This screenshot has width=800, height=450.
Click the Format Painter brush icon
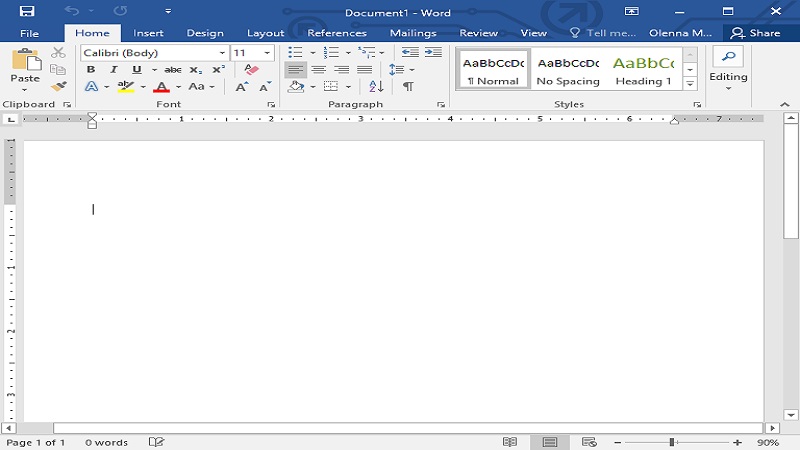[x=58, y=87]
